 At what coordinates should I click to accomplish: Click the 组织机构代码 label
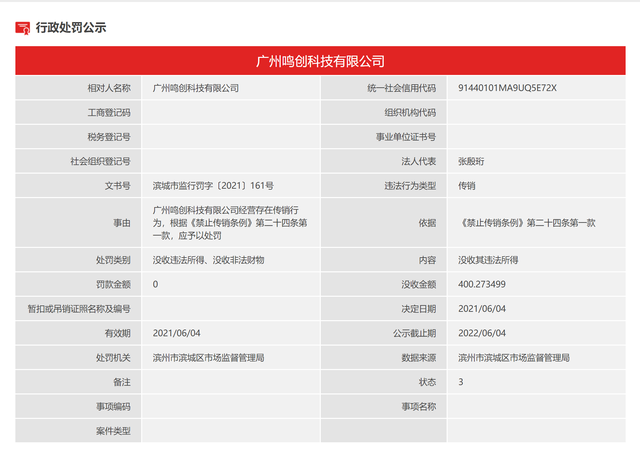[x=410, y=113]
